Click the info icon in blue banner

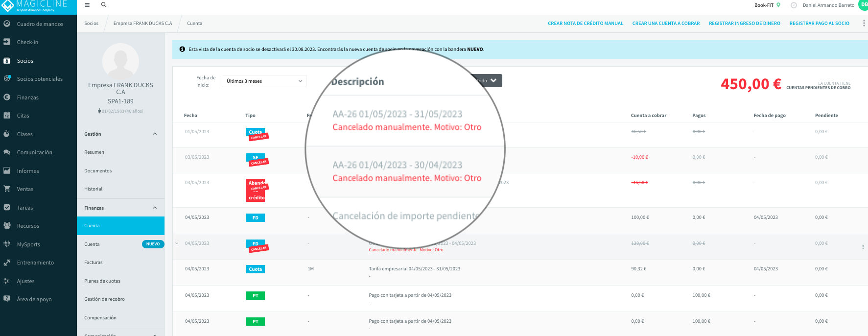pos(182,49)
